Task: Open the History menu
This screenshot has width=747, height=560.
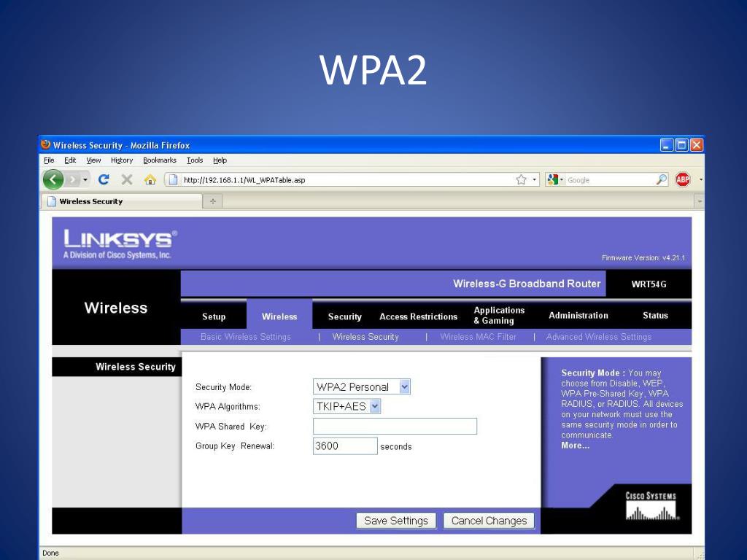Action: click(122, 160)
